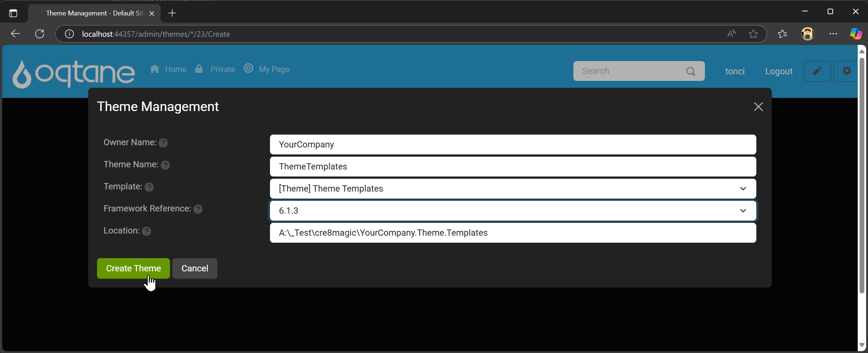
Task: Click the Framework Reference help icon
Action: click(x=198, y=209)
